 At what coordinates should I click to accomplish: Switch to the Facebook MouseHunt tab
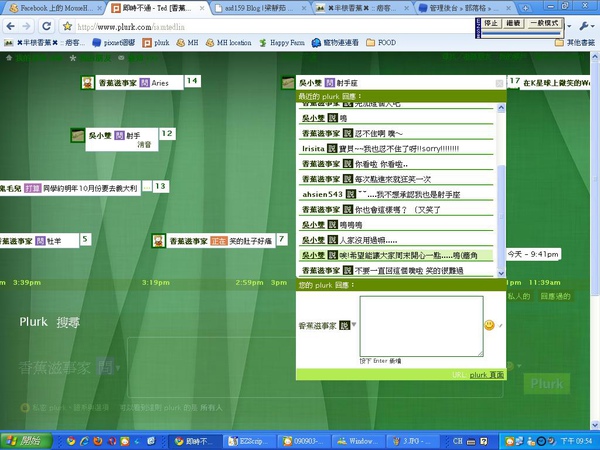[x=54, y=8]
